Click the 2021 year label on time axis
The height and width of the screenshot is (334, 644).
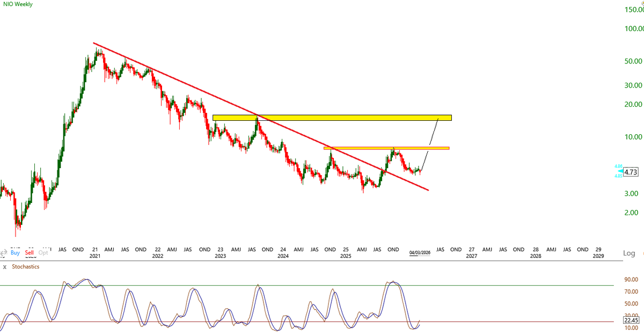[x=95, y=257]
